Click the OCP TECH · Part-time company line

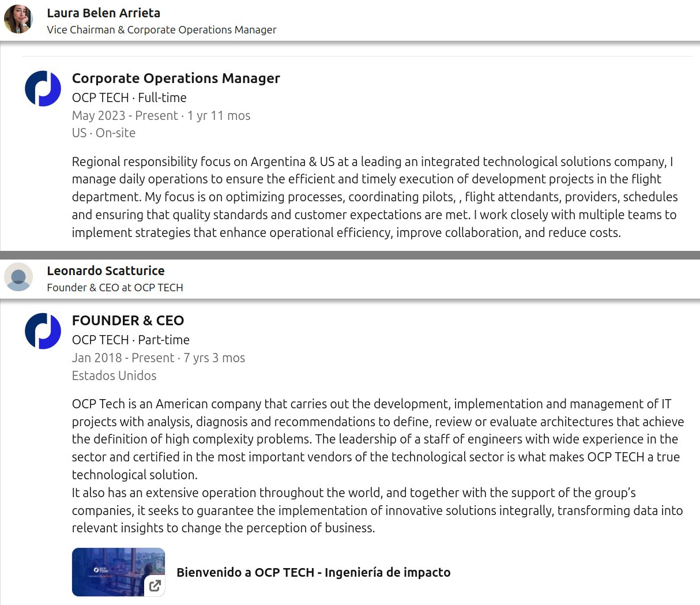point(131,340)
